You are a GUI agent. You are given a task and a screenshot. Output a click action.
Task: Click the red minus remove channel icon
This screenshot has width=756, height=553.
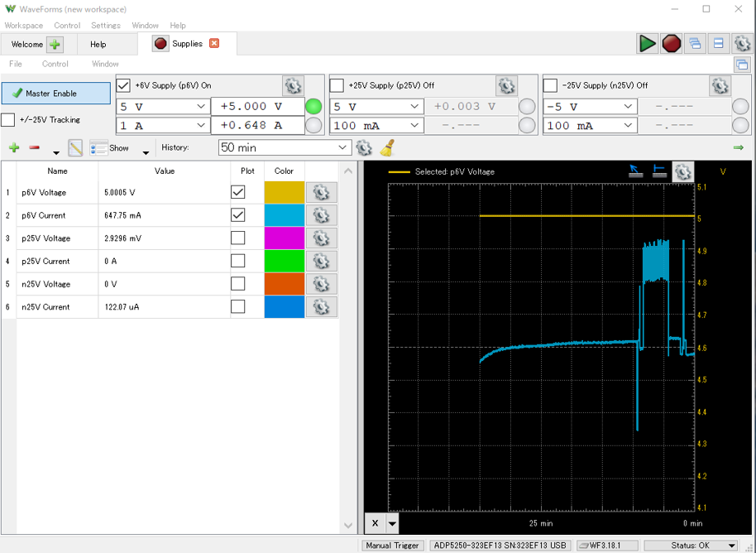click(34, 148)
